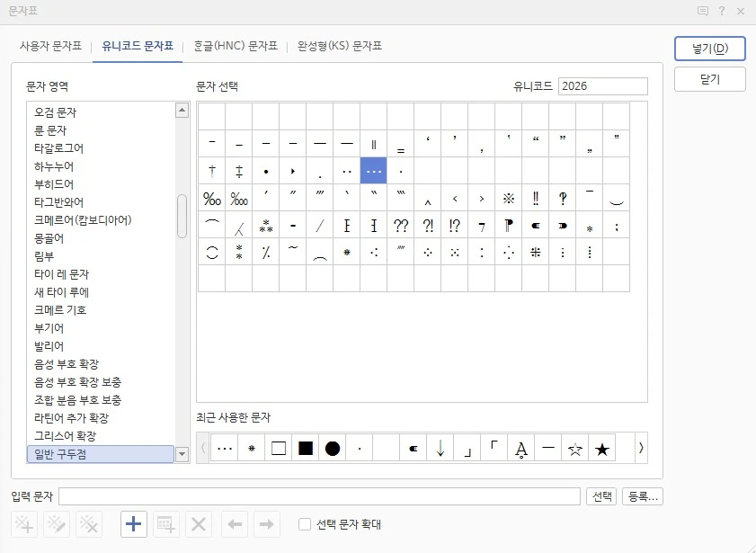Click the X delete icon in bottom toolbar
The height and width of the screenshot is (553, 756).
(198, 524)
